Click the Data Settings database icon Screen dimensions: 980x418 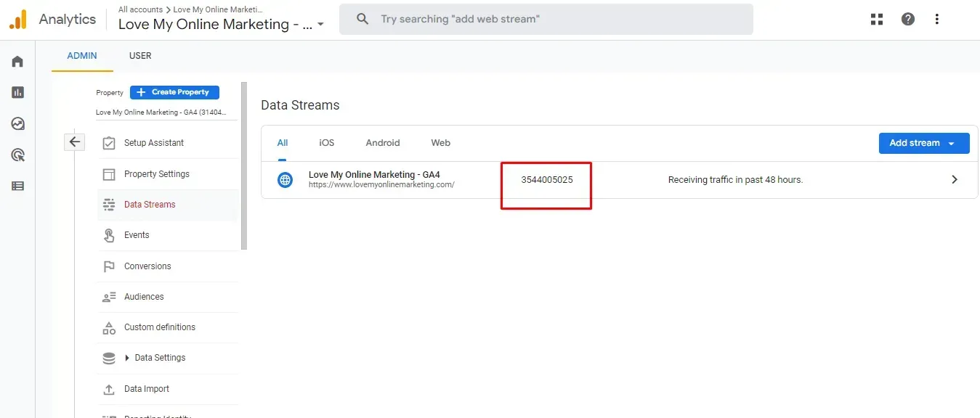click(109, 358)
